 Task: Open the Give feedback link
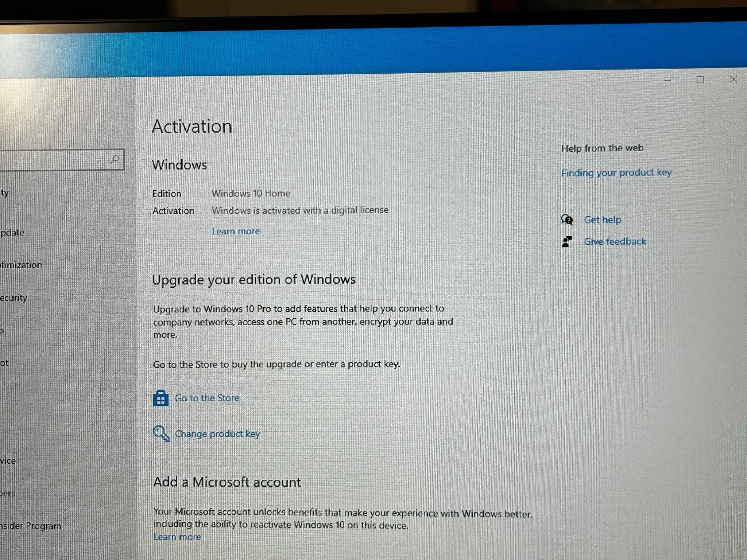[615, 241]
